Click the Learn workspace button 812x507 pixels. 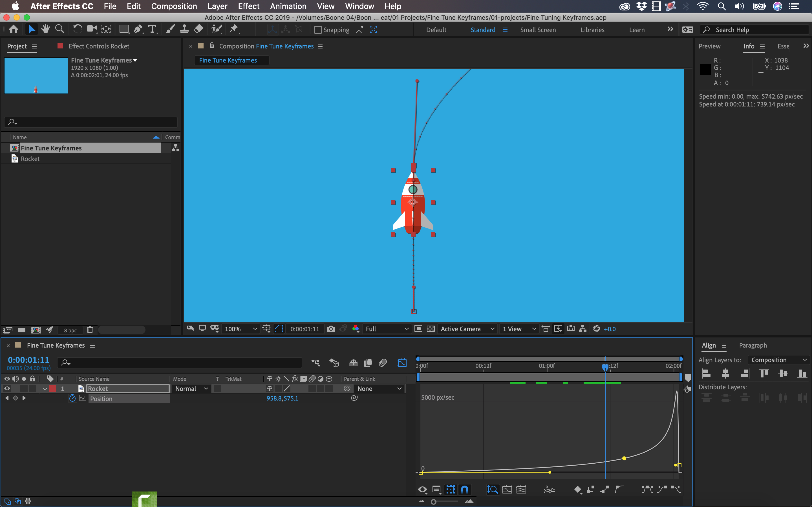[636, 30]
